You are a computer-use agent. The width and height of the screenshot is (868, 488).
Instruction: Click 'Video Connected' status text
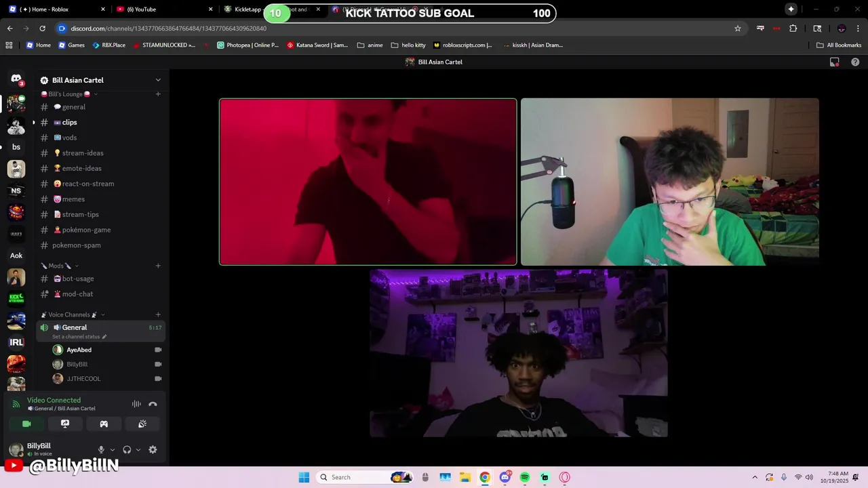(54, 401)
